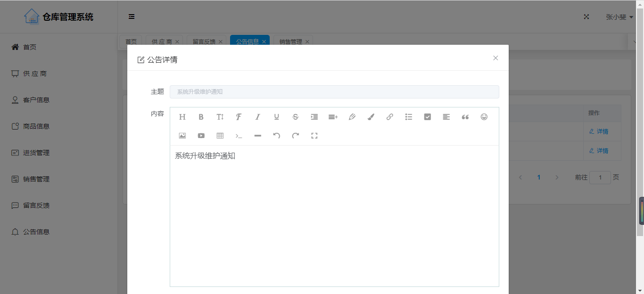Open the background color brush tool
The height and width of the screenshot is (294, 644).
click(x=371, y=117)
